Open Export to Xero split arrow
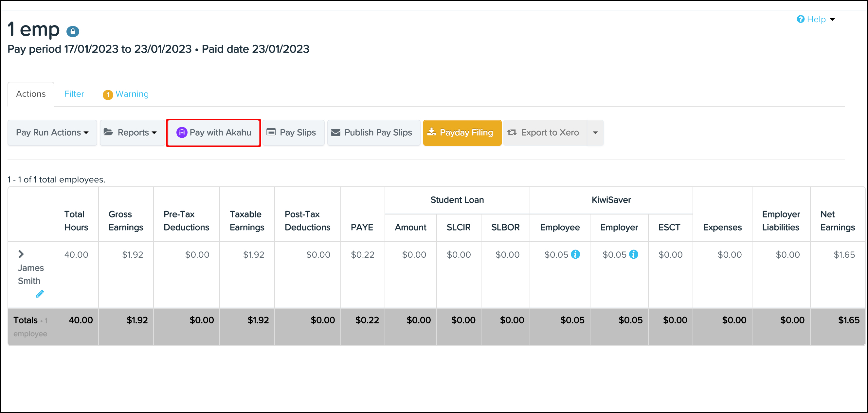Image resolution: width=868 pixels, height=413 pixels. pyautogui.click(x=595, y=133)
